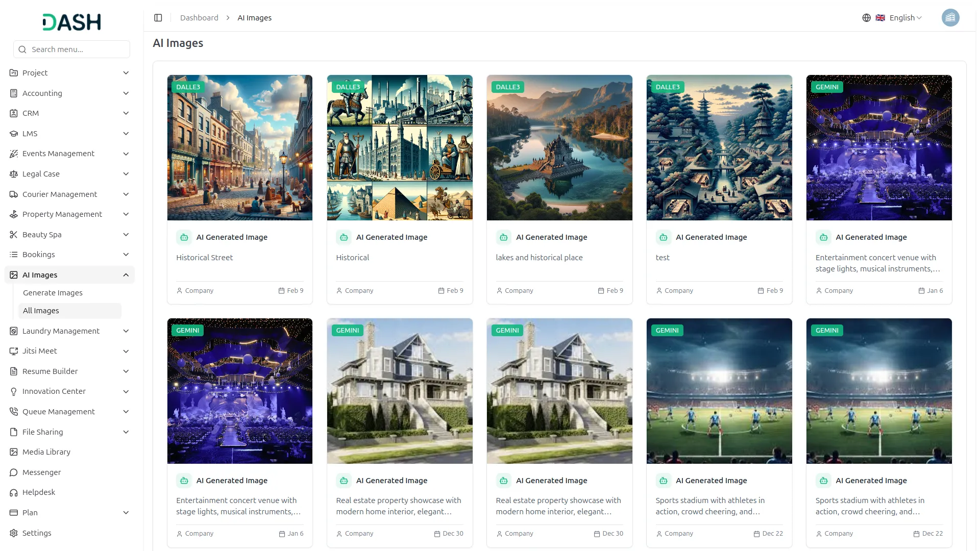Open Generate Images submenu item
Screen dimensions: 980x551
point(53,293)
